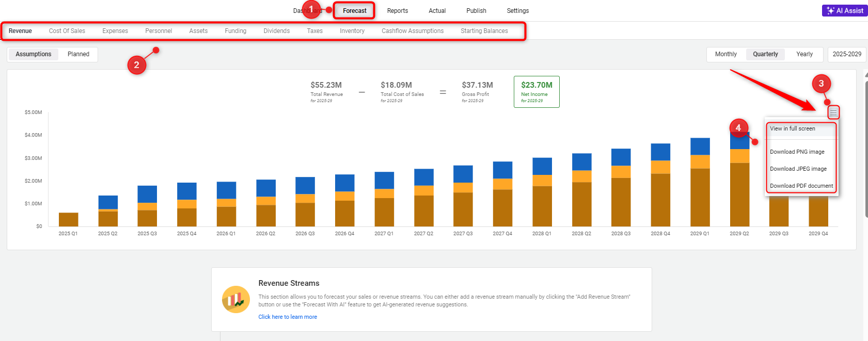Switch to Monthly view

click(725, 54)
